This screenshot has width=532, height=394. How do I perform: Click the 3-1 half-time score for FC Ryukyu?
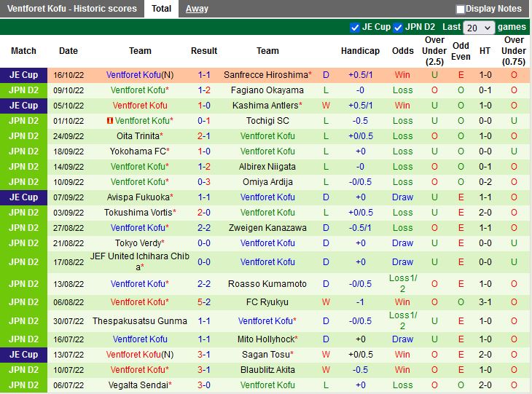click(x=485, y=302)
